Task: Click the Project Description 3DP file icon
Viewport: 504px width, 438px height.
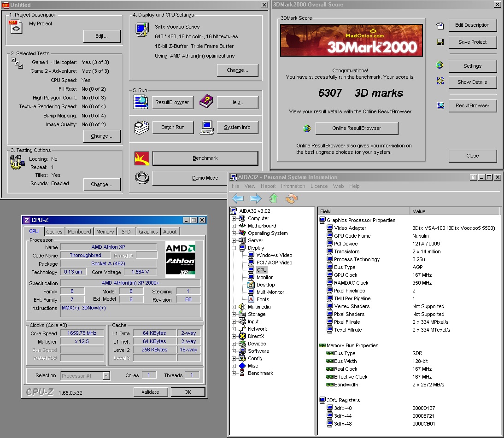Action: pyautogui.click(x=15, y=27)
